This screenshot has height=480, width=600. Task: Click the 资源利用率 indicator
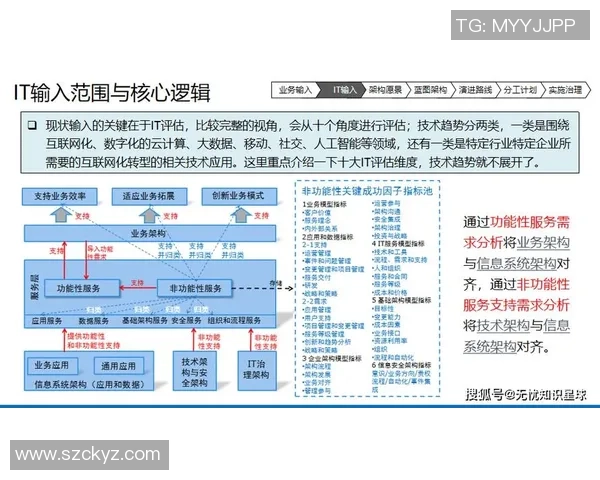pyautogui.click(x=390, y=340)
